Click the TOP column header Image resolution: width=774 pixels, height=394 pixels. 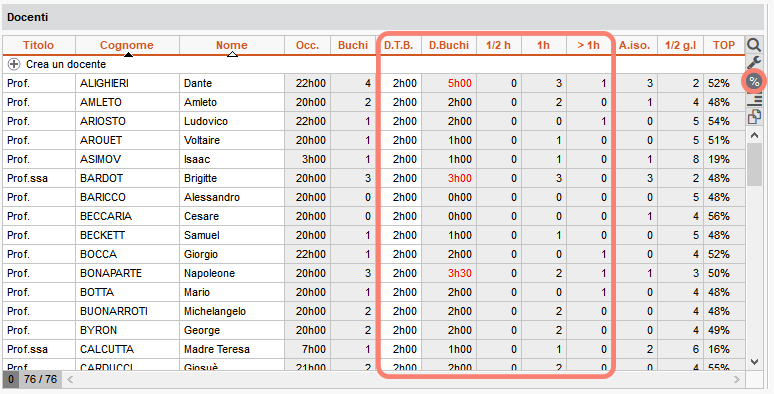724,45
